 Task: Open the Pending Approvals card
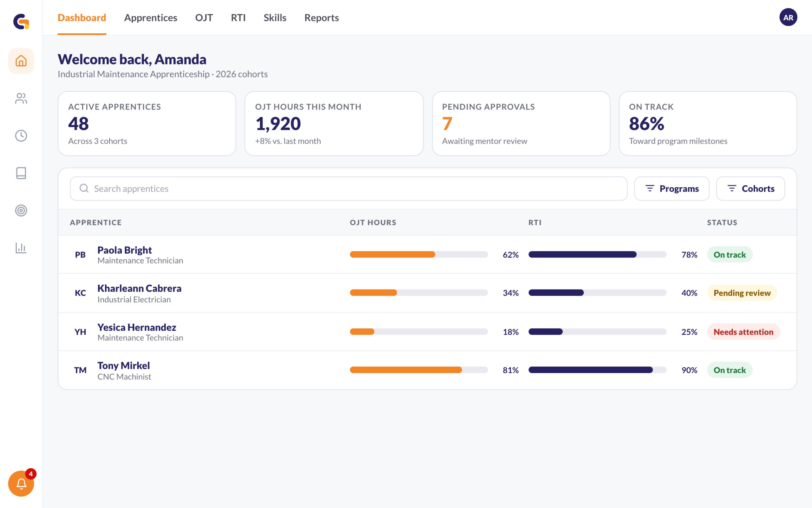click(x=521, y=124)
